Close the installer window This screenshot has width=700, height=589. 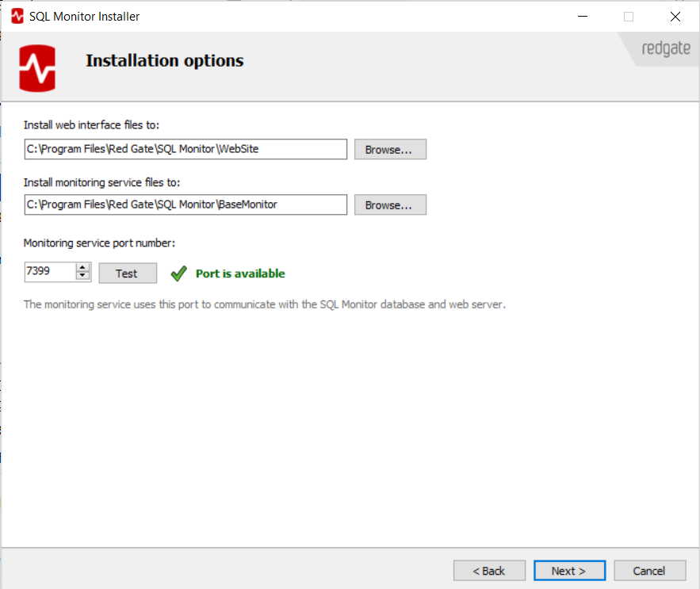(x=675, y=16)
